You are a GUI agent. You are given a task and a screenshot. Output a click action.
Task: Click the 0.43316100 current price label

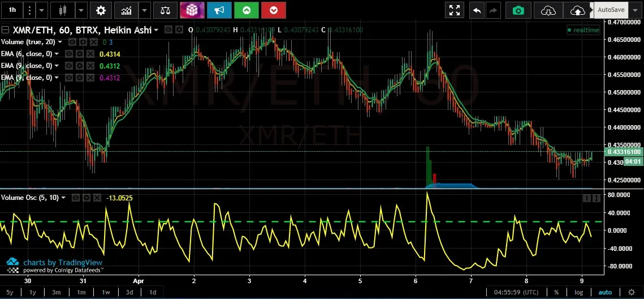point(624,152)
